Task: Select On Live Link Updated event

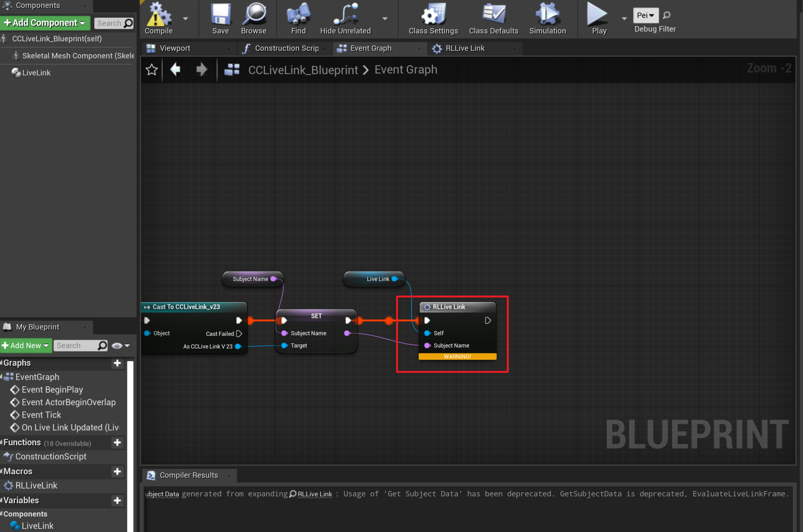Action: pyautogui.click(x=71, y=427)
